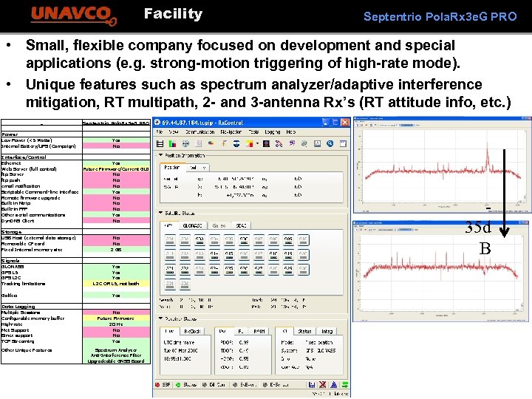The height and width of the screenshot is (399, 532).
Task: Click the orange-blue cloud toolbar icon
Action: pos(211,144)
